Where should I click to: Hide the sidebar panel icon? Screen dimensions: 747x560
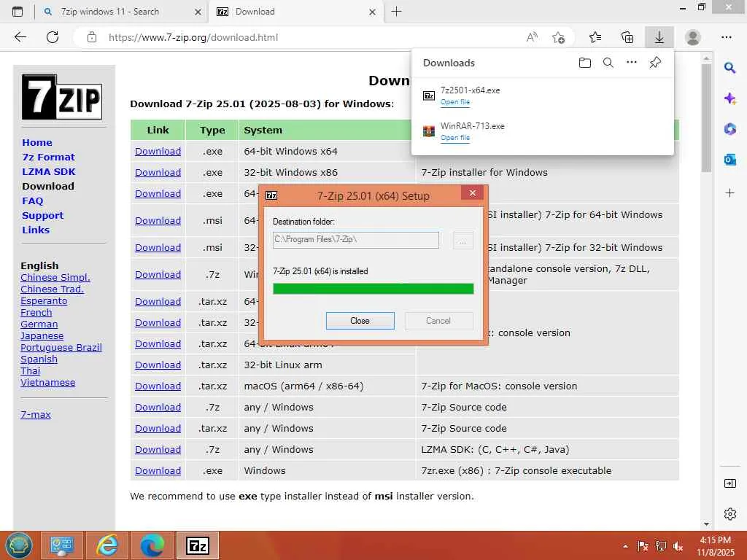pos(729,484)
